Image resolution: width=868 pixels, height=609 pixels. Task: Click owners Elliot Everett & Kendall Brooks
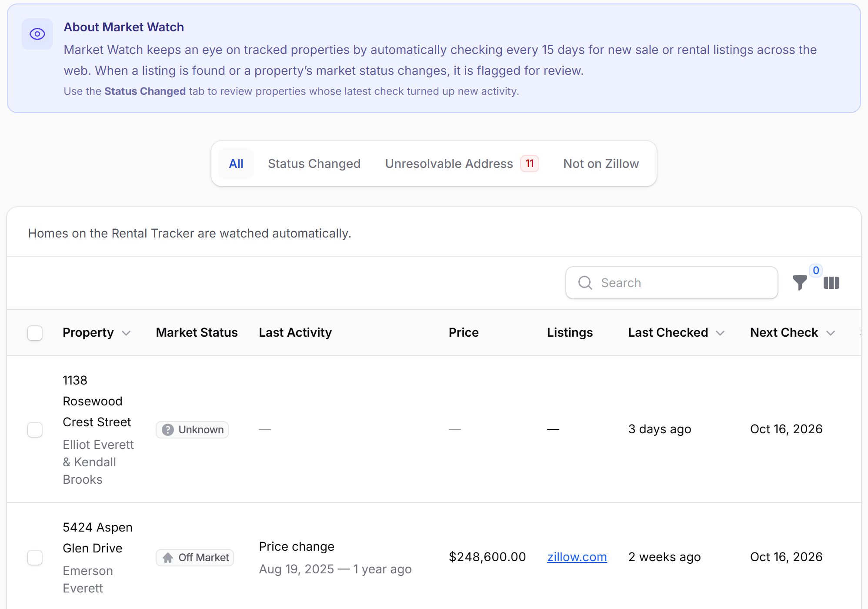click(98, 462)
